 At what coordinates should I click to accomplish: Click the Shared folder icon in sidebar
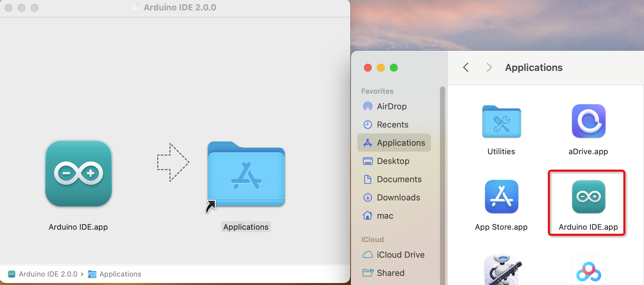pyautogui.click(x=368, y=273)
